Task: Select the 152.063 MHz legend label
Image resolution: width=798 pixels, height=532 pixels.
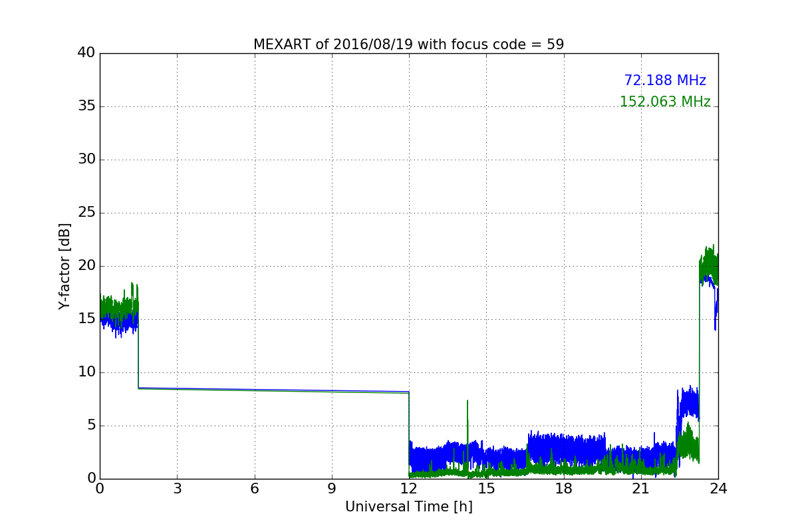Action: coord(665,102)
